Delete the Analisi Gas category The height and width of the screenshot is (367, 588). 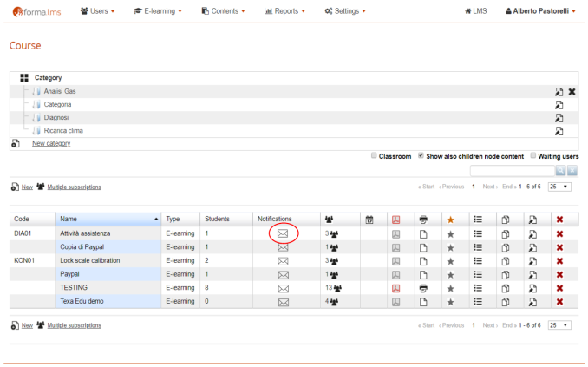[572, 91]
